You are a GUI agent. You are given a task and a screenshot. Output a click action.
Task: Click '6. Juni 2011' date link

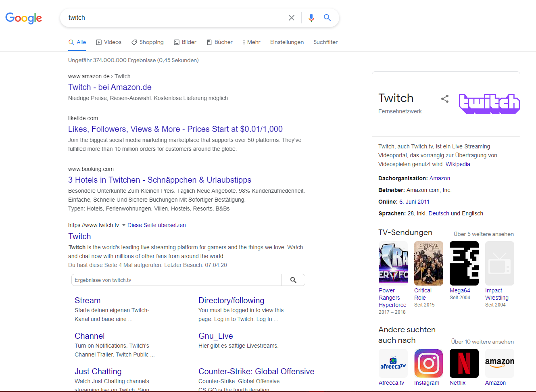tap(414, 202)
